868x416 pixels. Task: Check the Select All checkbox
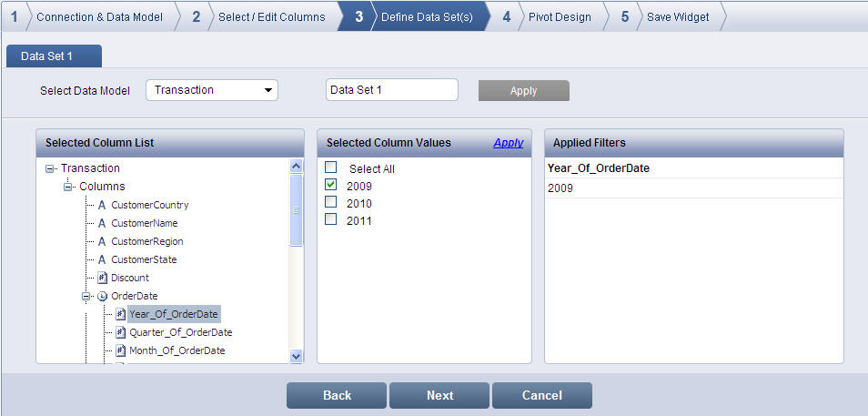[331, 167]
